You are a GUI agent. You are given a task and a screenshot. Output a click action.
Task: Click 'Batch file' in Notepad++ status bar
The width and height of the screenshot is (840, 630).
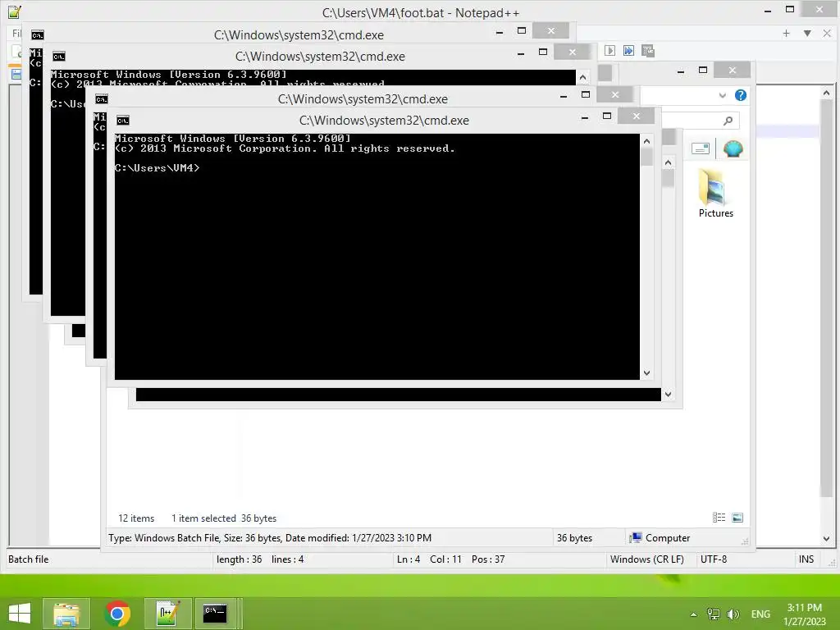29,559
